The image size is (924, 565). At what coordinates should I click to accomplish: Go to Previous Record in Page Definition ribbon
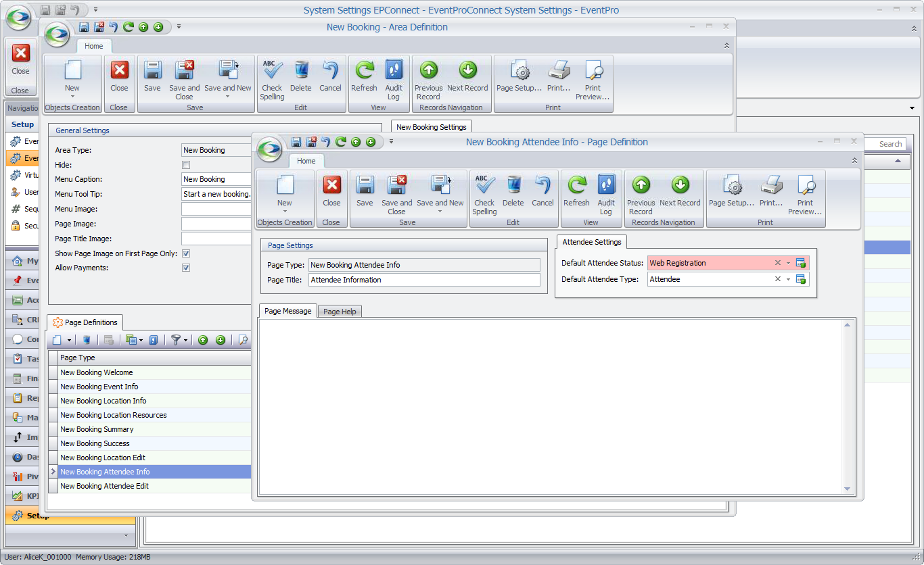pyautogui.click(x=641, y=195)
